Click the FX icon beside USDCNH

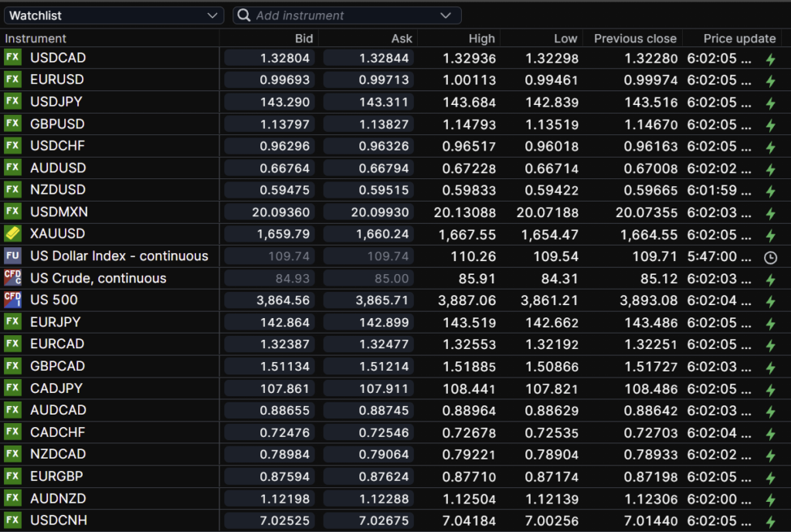(x=13, y=520)
